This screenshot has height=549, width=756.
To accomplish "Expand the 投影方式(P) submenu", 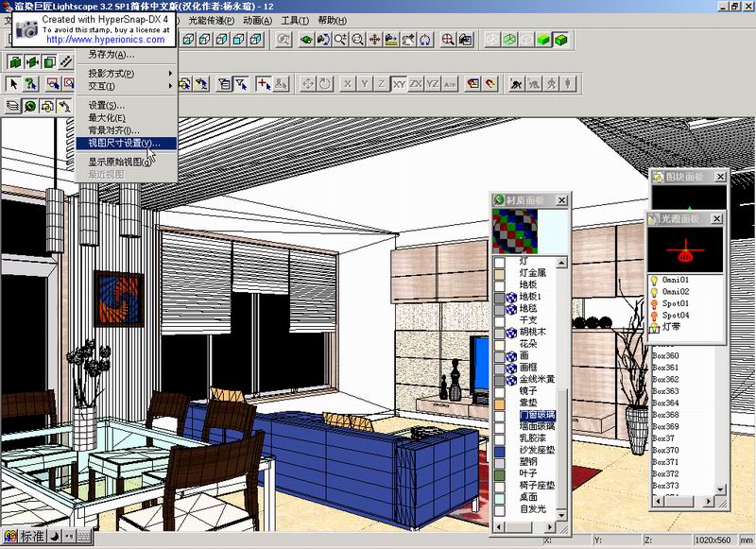I will pyautogui.click(x=126, y=74).
